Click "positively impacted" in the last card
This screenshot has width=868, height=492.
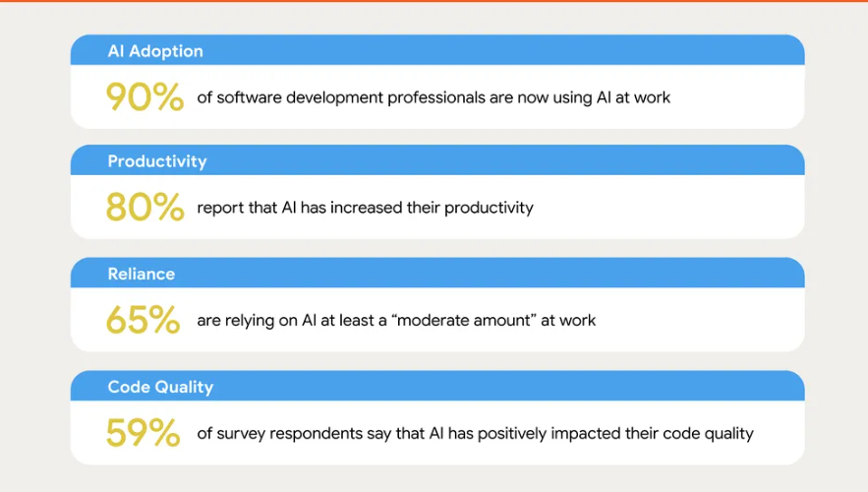click(x=524, y=433)
